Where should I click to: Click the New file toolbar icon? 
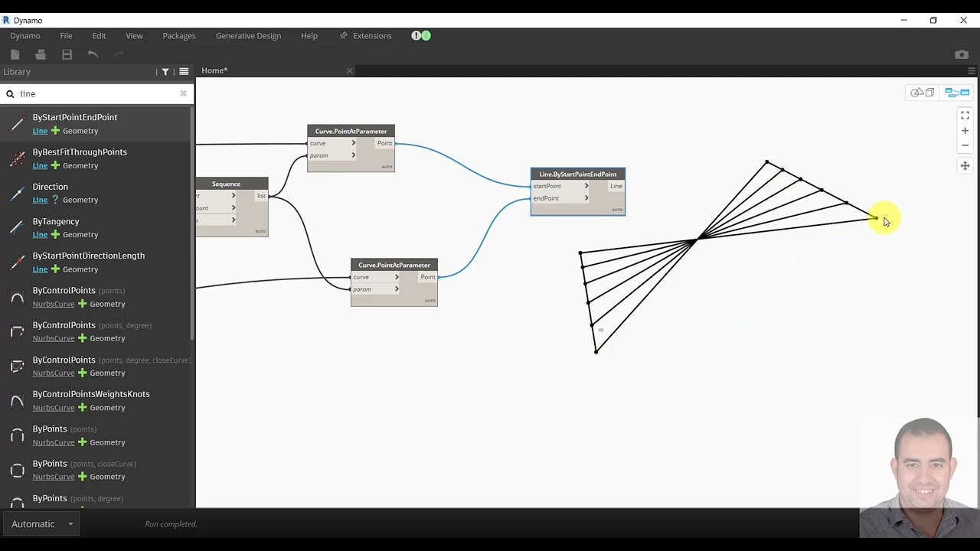click(x=15, y=54)
